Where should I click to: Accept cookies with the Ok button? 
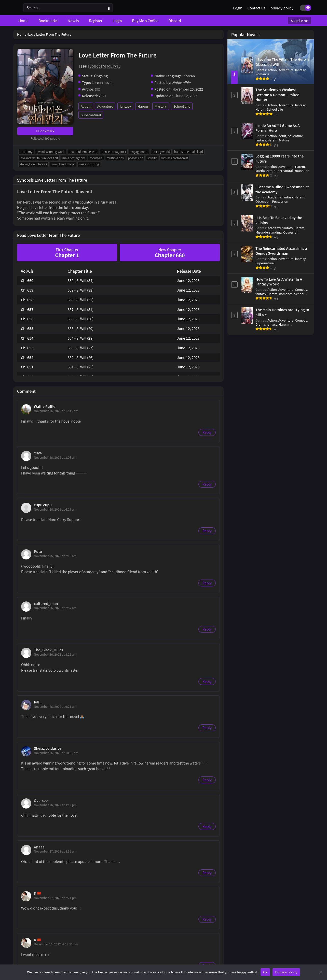[265, 972]
